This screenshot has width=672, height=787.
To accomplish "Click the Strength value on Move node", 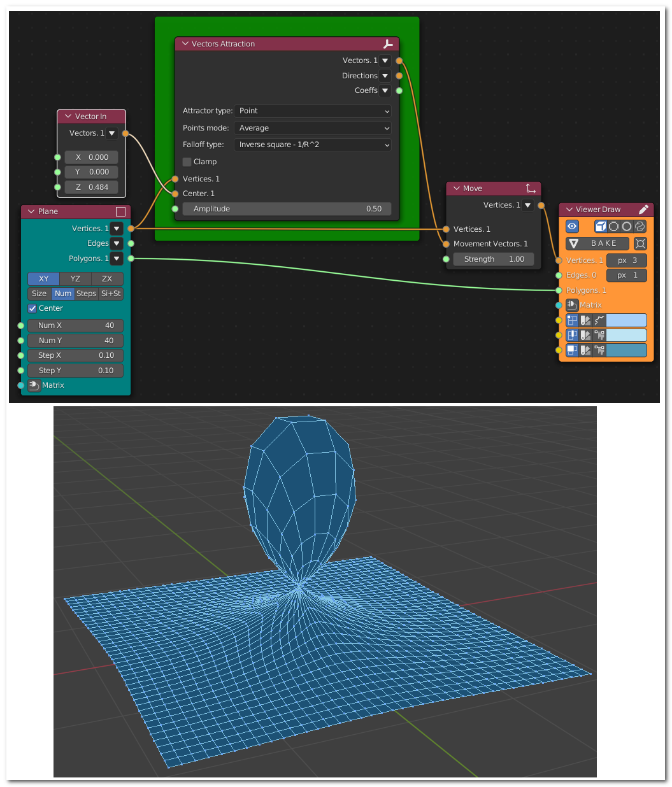I will [x=494, y=259].
